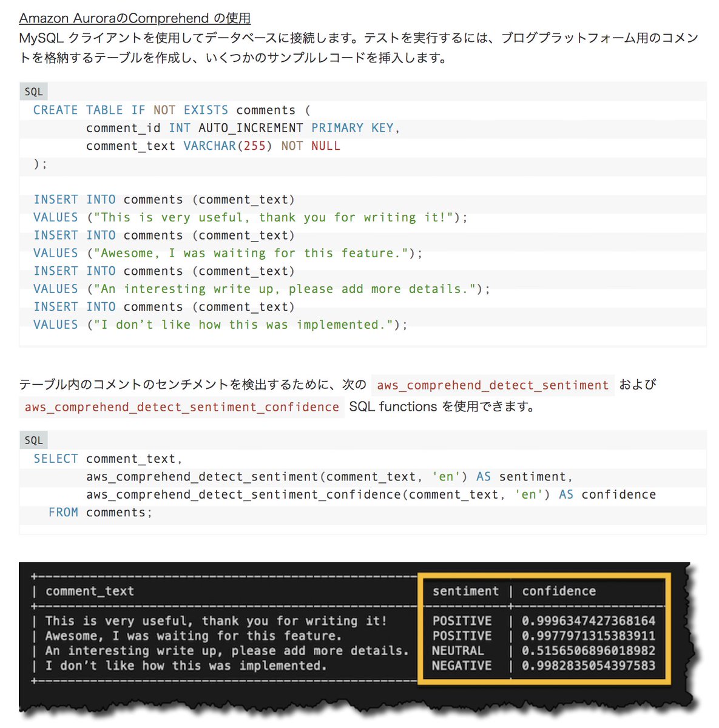
Task: Click the 'comment_text' column header in terminal output
Action: point(90,591)
